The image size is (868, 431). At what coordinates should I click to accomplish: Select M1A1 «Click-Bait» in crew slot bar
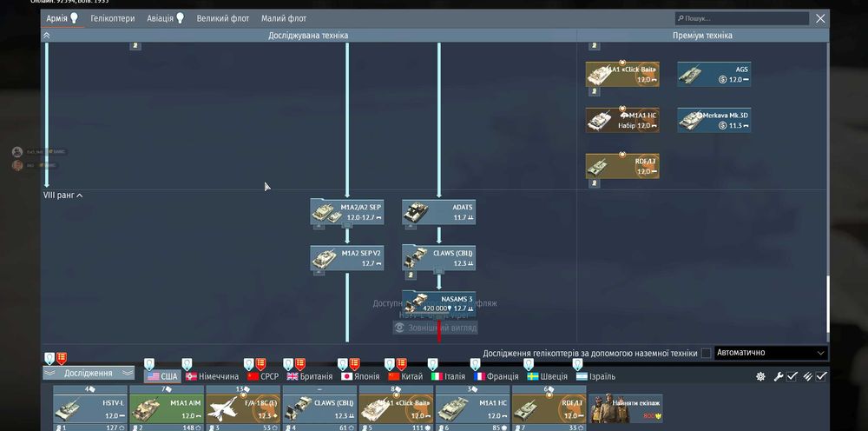[396, 408]
